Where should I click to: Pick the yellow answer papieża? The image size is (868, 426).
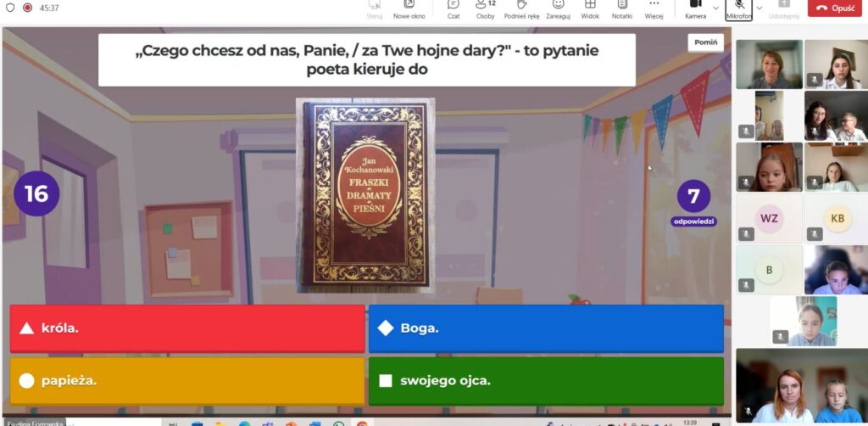tap(186, 380)
